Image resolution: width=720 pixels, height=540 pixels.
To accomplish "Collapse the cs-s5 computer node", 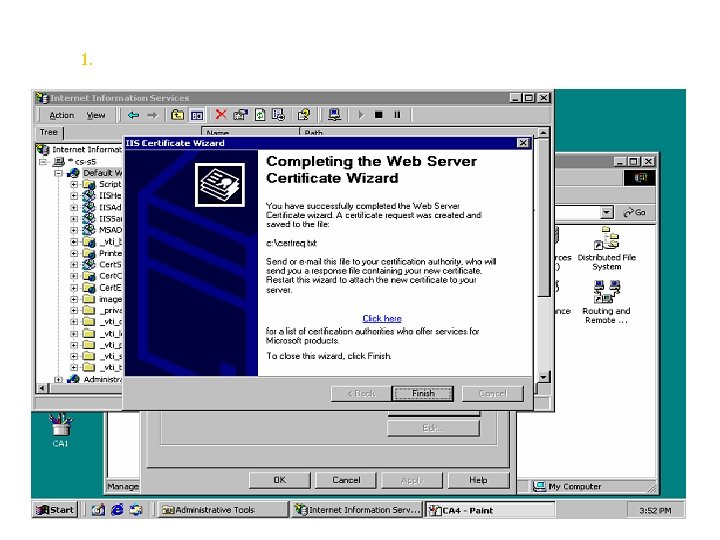I will (43, 162).
